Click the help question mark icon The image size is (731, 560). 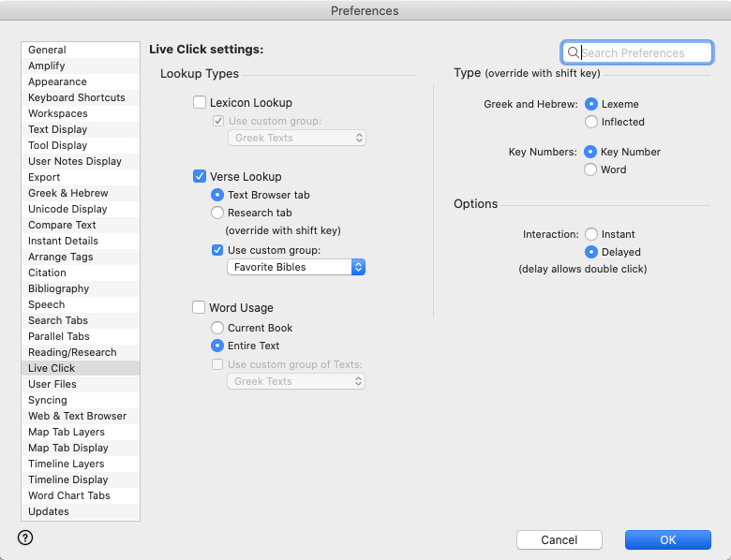point(25,537)
